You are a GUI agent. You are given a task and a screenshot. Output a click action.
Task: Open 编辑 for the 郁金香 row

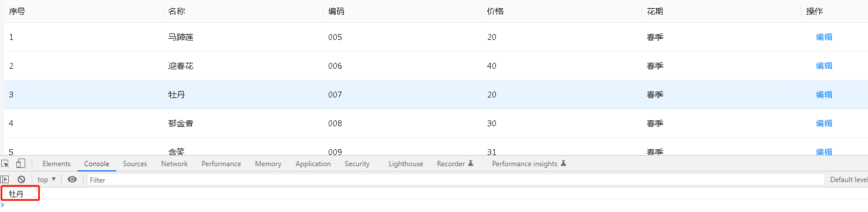[x=824, y=123]
